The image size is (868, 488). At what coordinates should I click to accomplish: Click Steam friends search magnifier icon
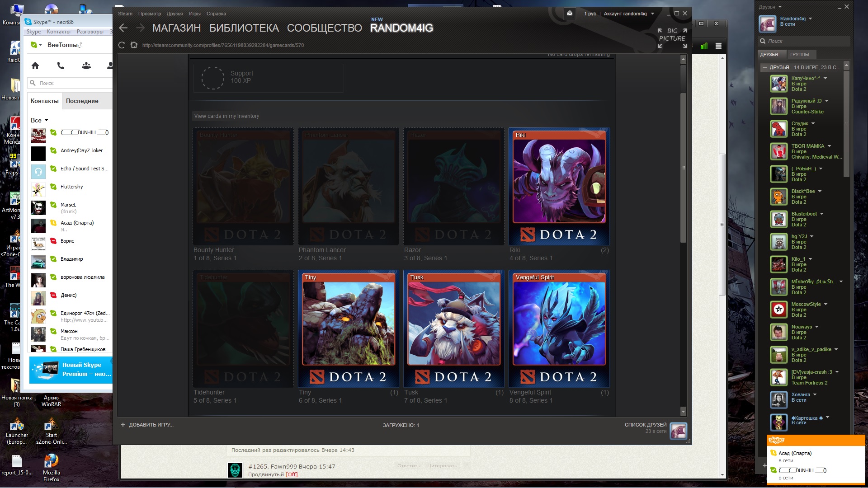pos(763,41)
